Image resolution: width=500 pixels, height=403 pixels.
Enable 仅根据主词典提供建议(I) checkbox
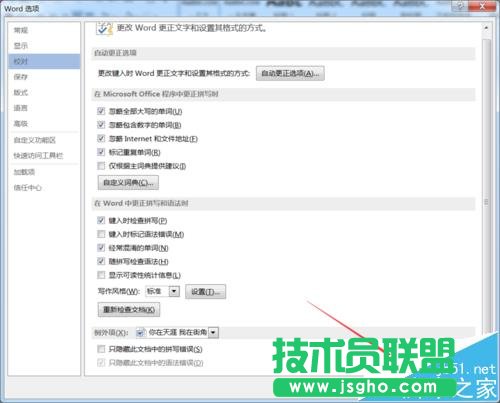[101, 166]
